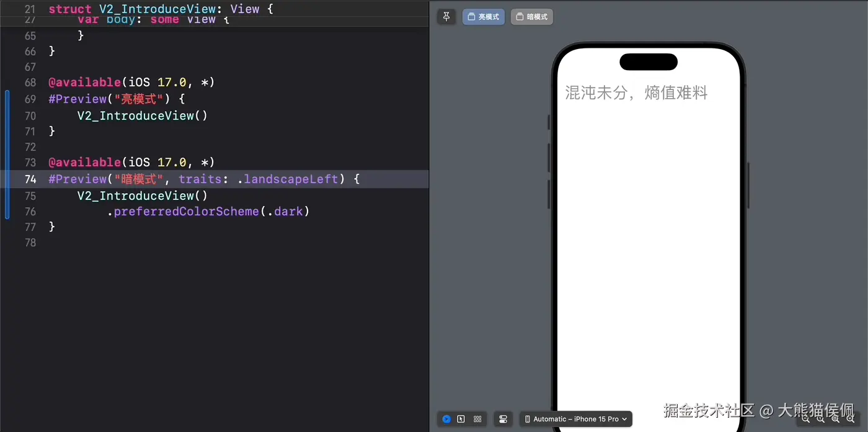Zoom the preview to fit

[x=835, y=419]
